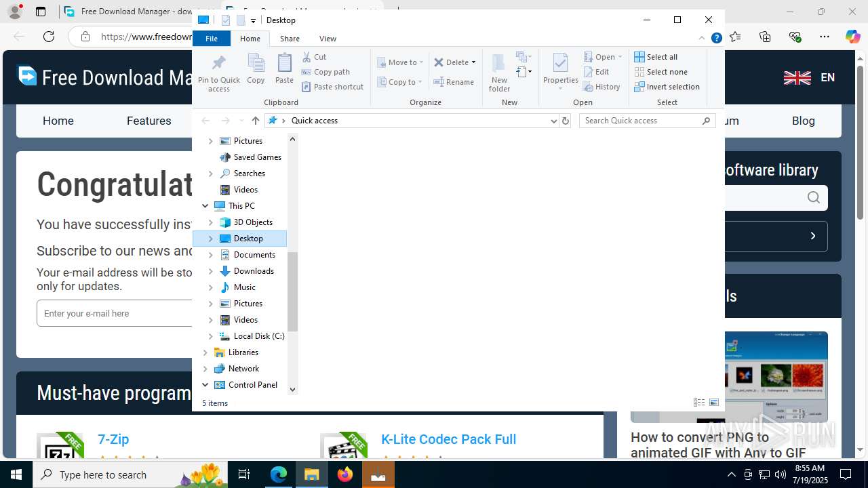Switch to details view in status bar
Image resolution: width=868 pixels, height=488 pixels.
pos(699,403)
